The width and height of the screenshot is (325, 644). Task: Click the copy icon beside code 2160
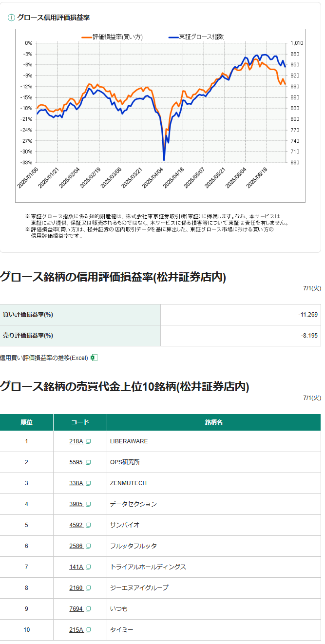(x=88, y=588)
